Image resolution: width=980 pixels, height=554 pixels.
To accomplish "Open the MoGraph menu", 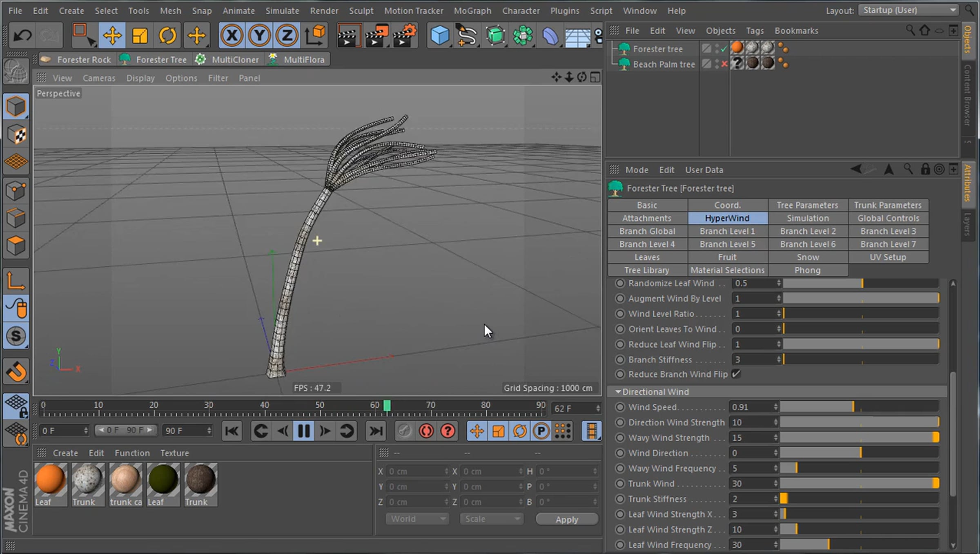I will 472,11.
